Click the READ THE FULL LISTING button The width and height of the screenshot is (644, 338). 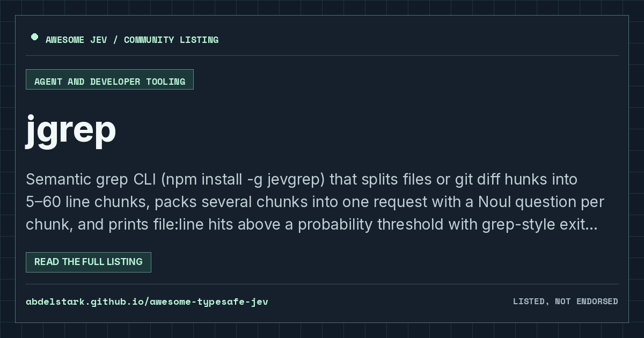coord(89,262)
